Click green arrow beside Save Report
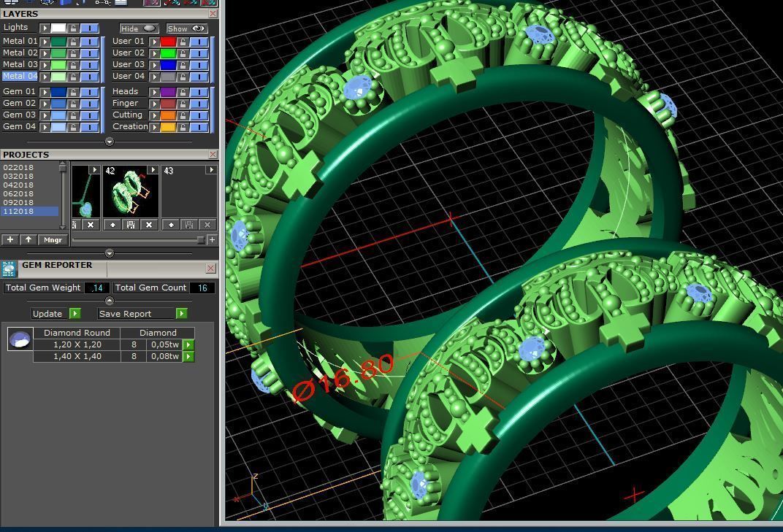The height and width of the screenshot is (532, 783). 182,313
